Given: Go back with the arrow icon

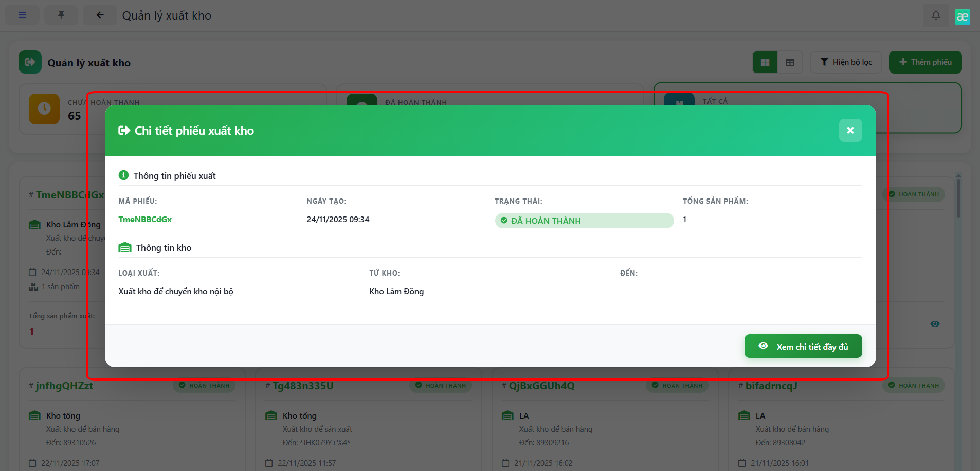Looking at the screenshot, I should [100, 15].
